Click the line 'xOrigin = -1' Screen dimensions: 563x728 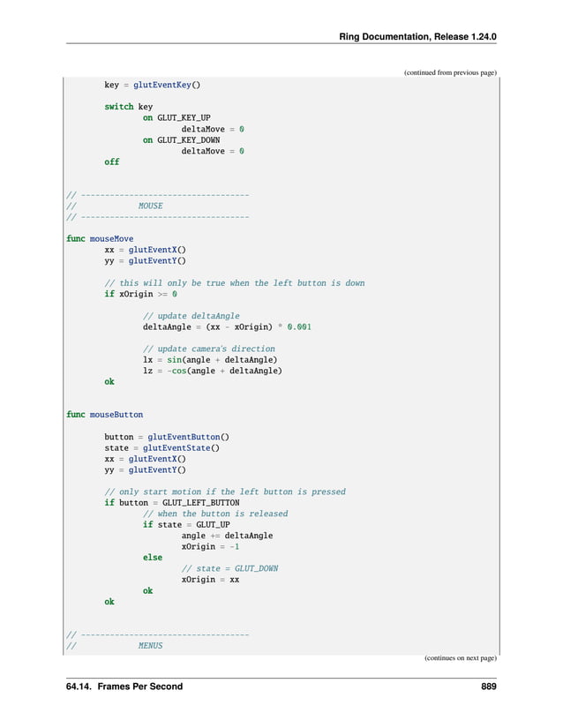[210, 546]
